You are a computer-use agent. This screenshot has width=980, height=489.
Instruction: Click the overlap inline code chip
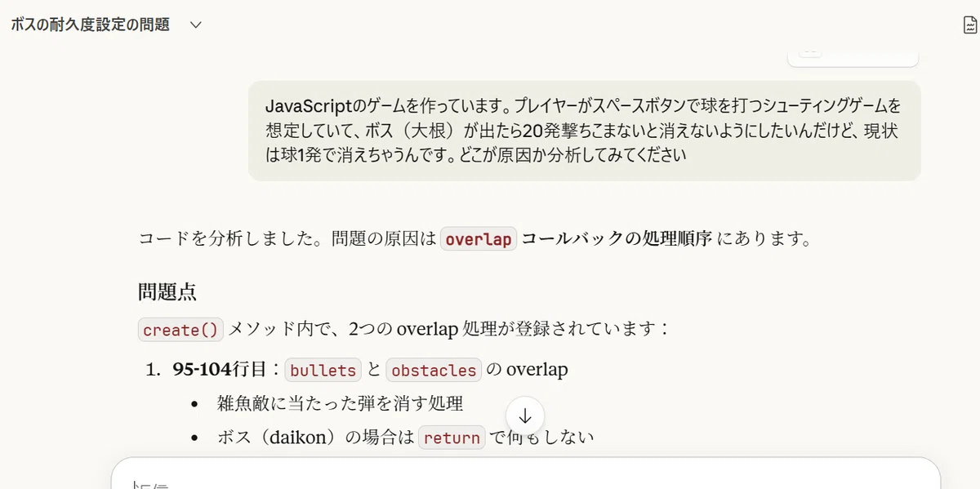[479, 239]
